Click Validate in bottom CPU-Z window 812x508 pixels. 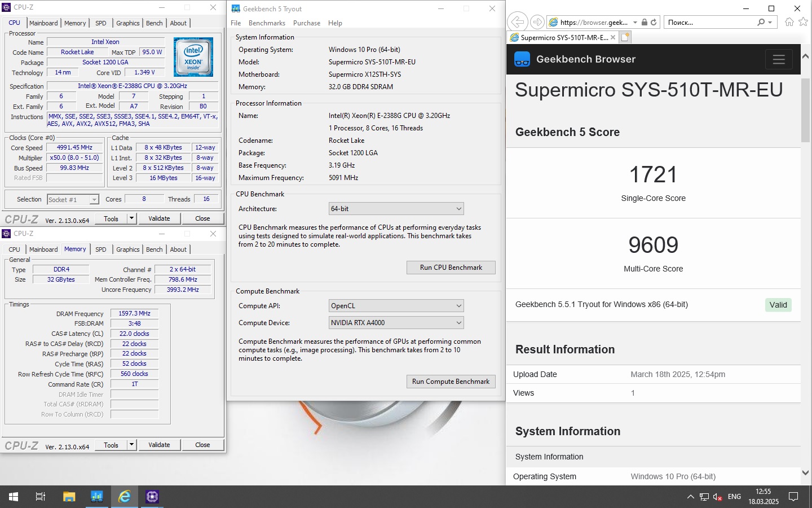[x=159, y=445]
